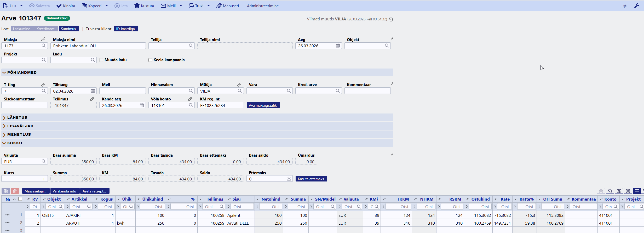Tick the Muuda ladu checkbox
Image resolution: width=644 pixels, height=233 pixels.
pos(101,60)
